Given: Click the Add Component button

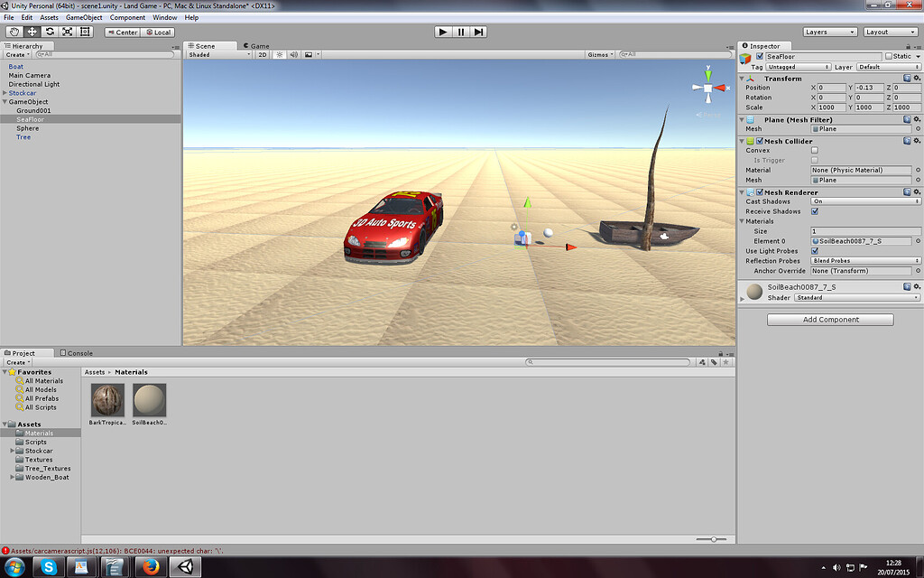Looking at the screenshot, I should 829,319.
